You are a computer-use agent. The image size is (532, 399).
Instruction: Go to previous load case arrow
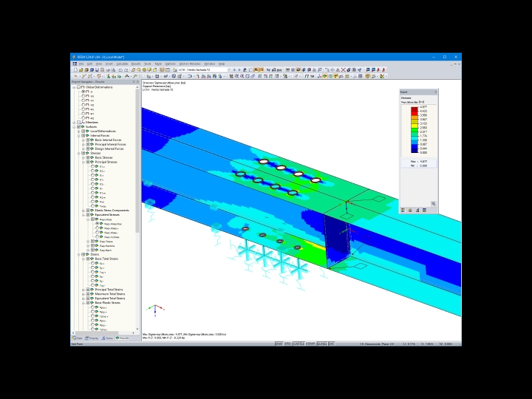coord(234,70)
